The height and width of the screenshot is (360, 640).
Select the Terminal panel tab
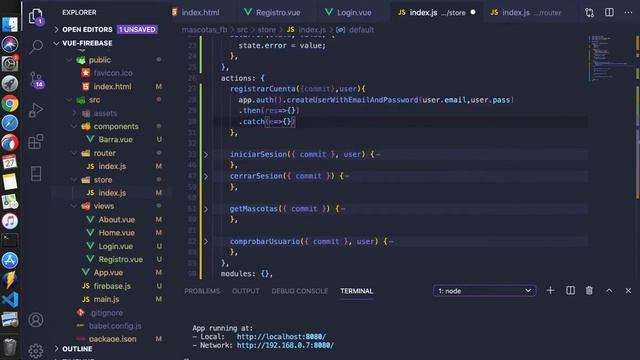(x=357, y=291)
